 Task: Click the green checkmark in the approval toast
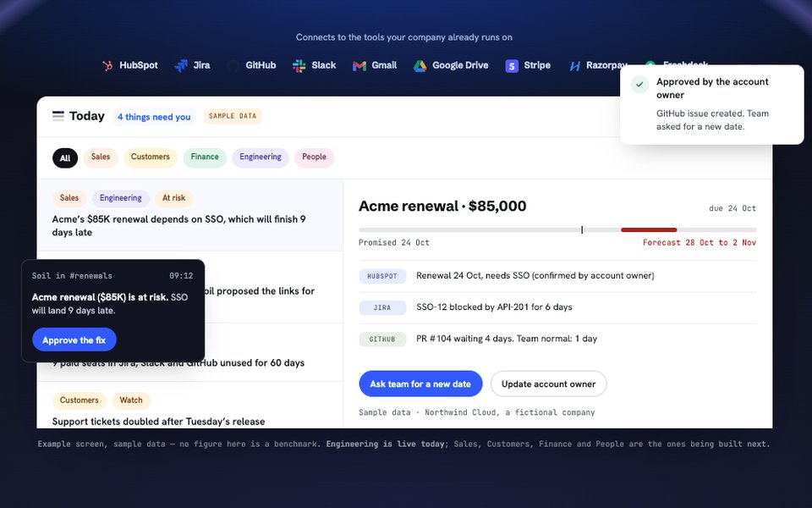639,84
